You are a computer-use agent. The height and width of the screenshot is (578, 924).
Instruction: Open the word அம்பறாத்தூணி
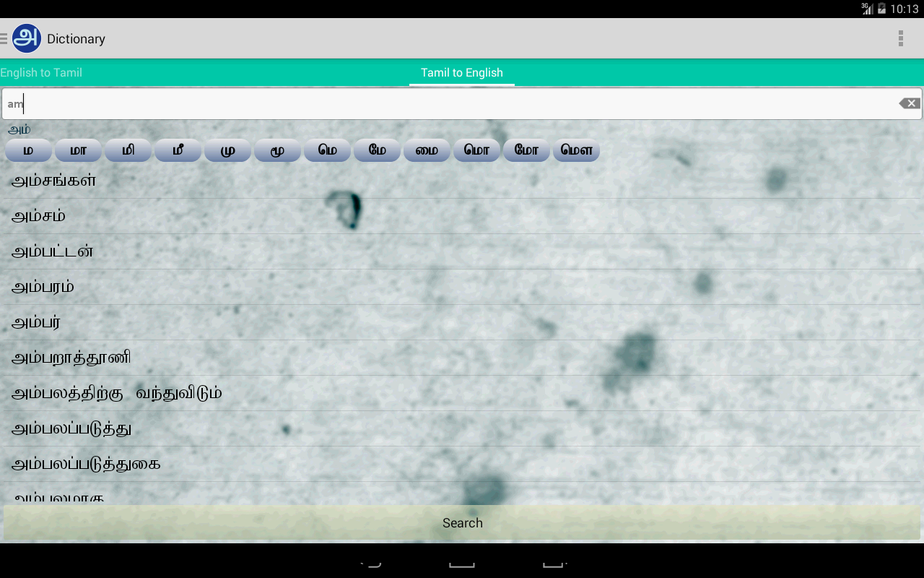click(x=462, y=358)
